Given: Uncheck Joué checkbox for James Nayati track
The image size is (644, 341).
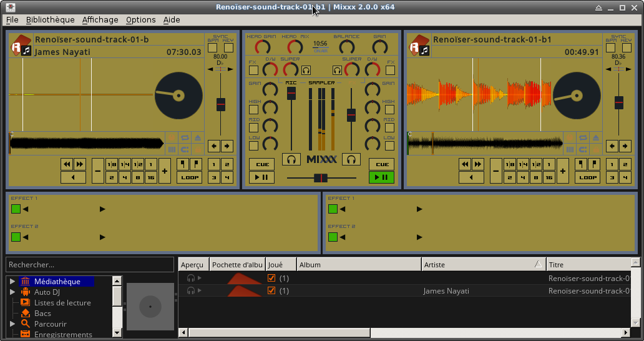Looking at the screenshot, I should coord(271,290).
